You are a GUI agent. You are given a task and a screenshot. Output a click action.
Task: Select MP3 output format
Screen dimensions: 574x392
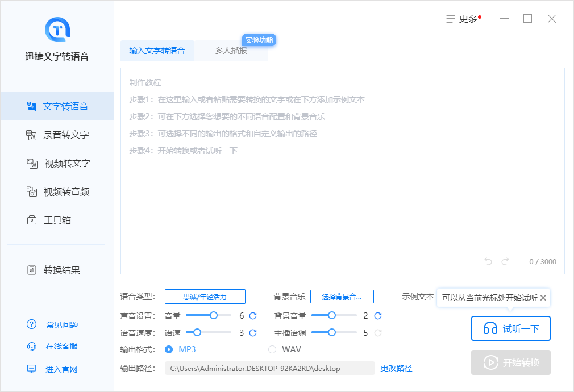click(x=169, y=349)
